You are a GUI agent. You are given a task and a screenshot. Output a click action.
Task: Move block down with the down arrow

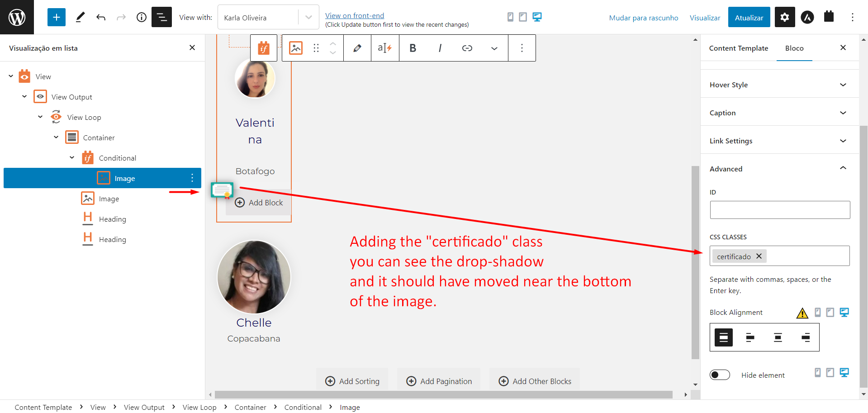click(x=333, y=53)
